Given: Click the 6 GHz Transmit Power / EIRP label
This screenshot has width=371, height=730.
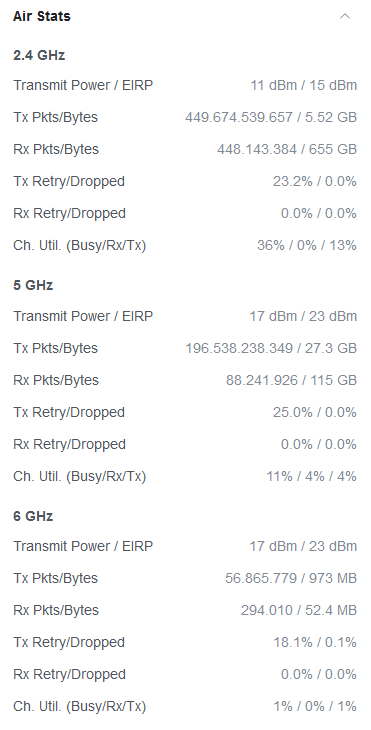Looking at the screenshot, I should [x=83, y=546].
